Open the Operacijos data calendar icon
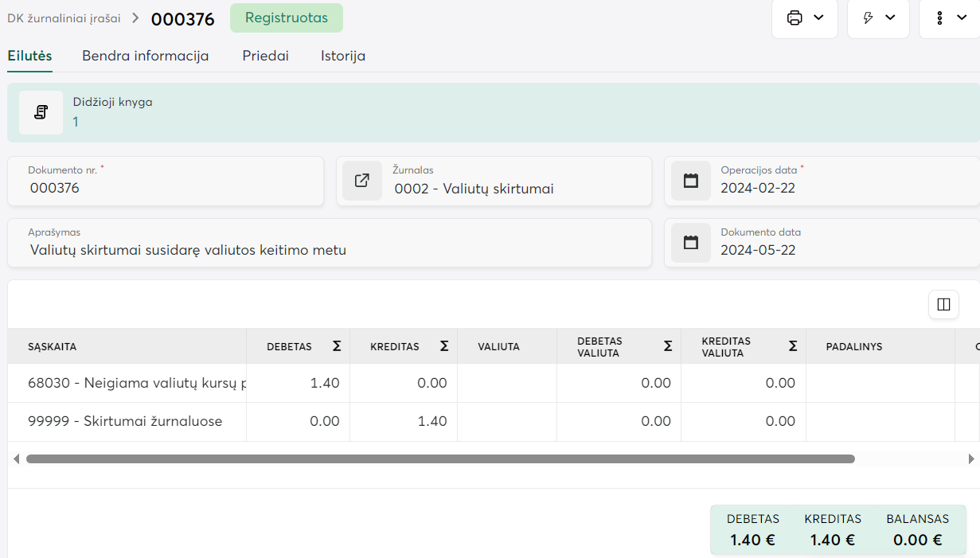 point(691,181)
